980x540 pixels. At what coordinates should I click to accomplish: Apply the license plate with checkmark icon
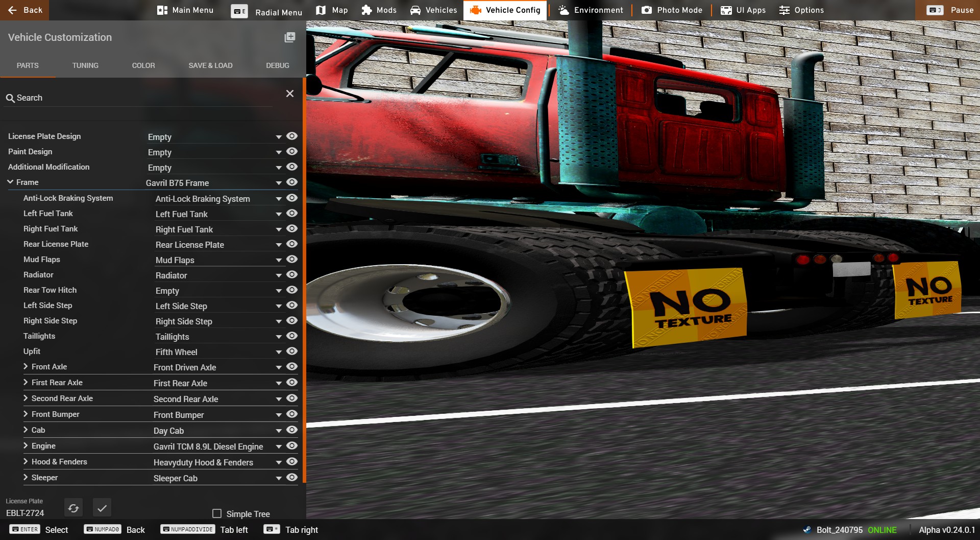pyautogui.click(x=102, y=508)
